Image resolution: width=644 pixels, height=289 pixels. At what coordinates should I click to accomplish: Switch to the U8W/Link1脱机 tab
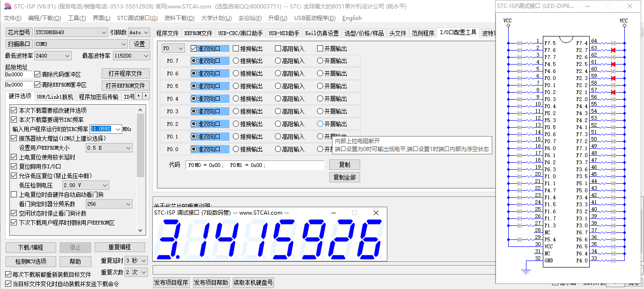tap(55, 97)
